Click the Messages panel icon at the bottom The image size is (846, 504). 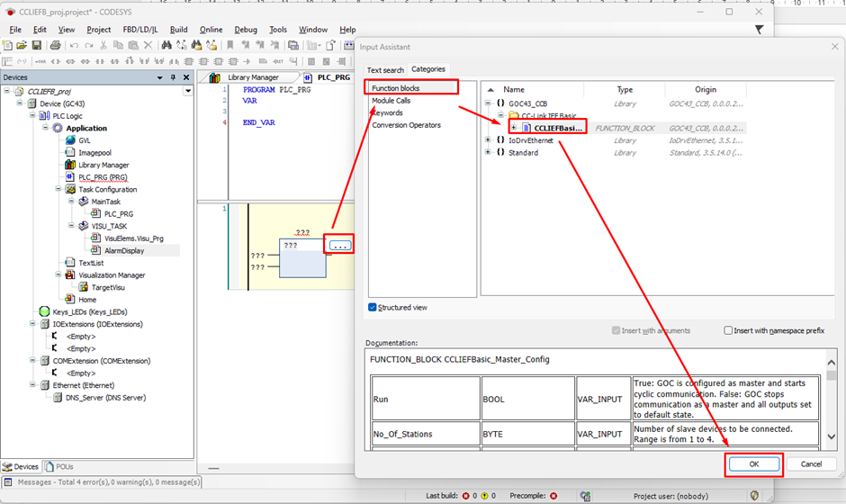tap(8, 481)
